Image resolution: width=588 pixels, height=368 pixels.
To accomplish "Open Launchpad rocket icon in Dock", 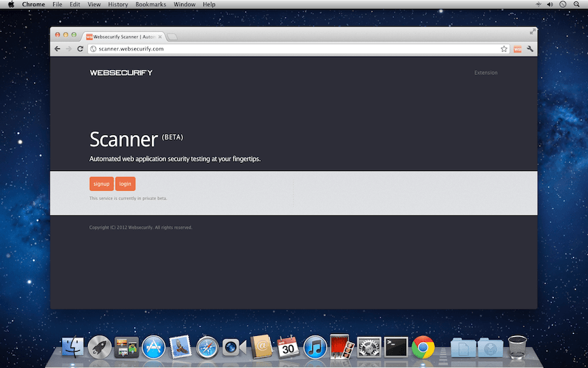I will tap(99, 347).
